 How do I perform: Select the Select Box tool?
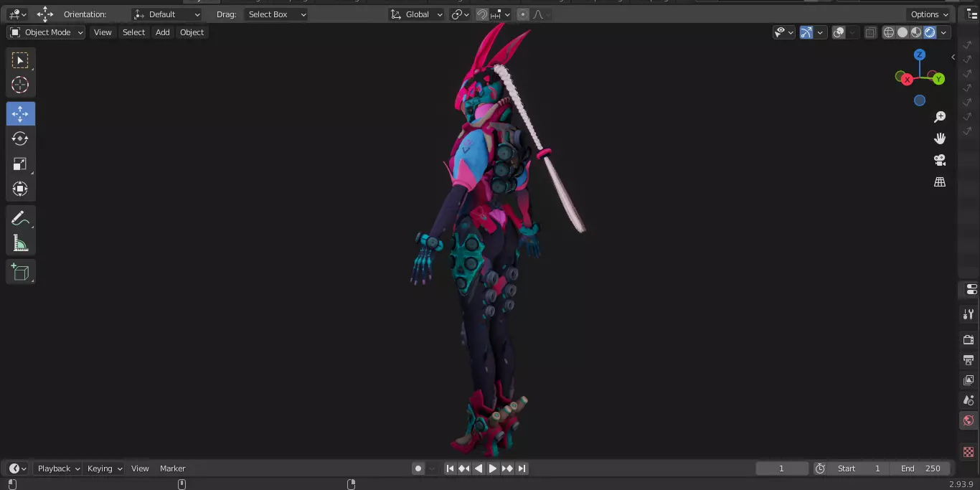click(x=20, y=60)
